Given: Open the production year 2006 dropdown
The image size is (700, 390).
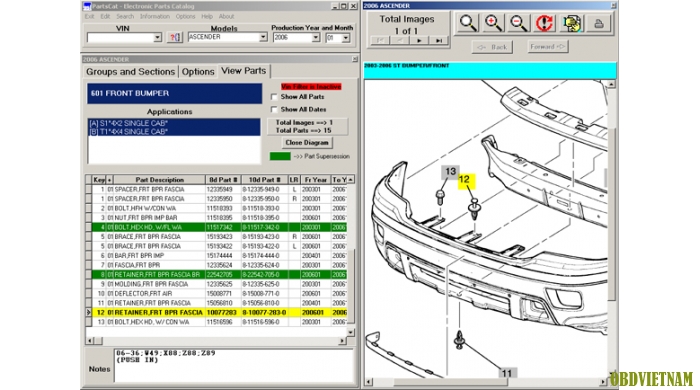Looking at the screenshot, I should pos(316,38).
